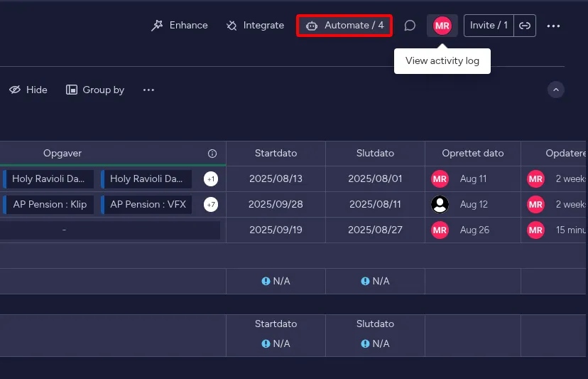This screenshot has width=588, height=379.
Task: Click the Invite / 1 button
Action: [489, 26]
